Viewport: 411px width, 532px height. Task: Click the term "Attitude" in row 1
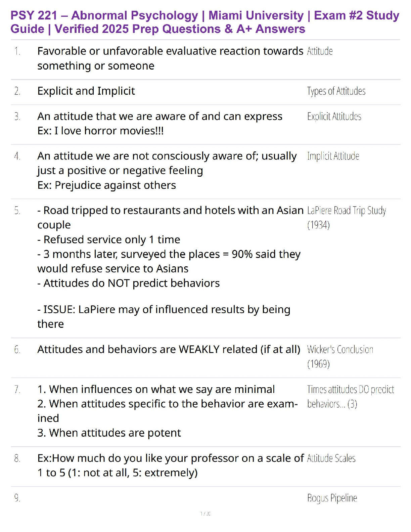coord(320,51)
